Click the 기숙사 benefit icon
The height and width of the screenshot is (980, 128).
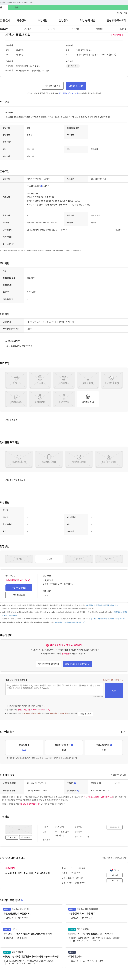click(x=40, y=380)
